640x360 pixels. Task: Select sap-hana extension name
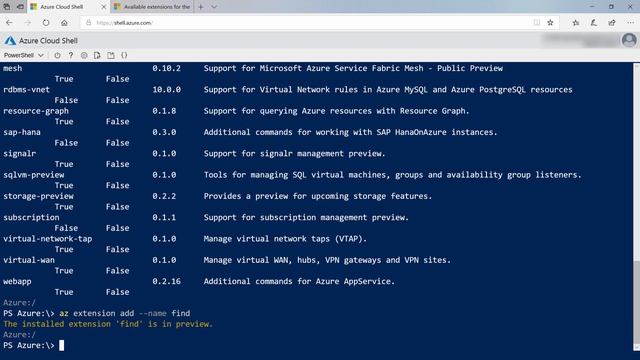(22, 132)
